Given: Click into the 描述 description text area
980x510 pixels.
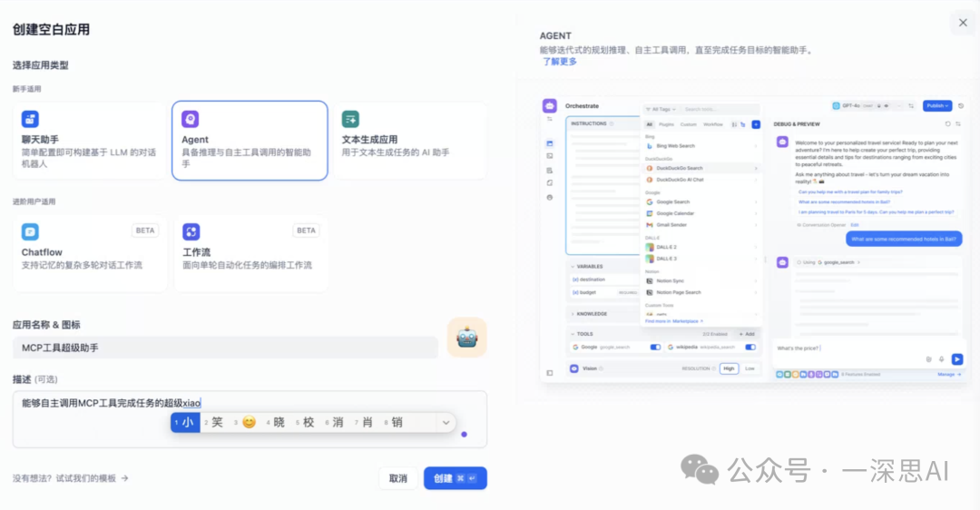Looking at the screenshot, I should [250, 419].
